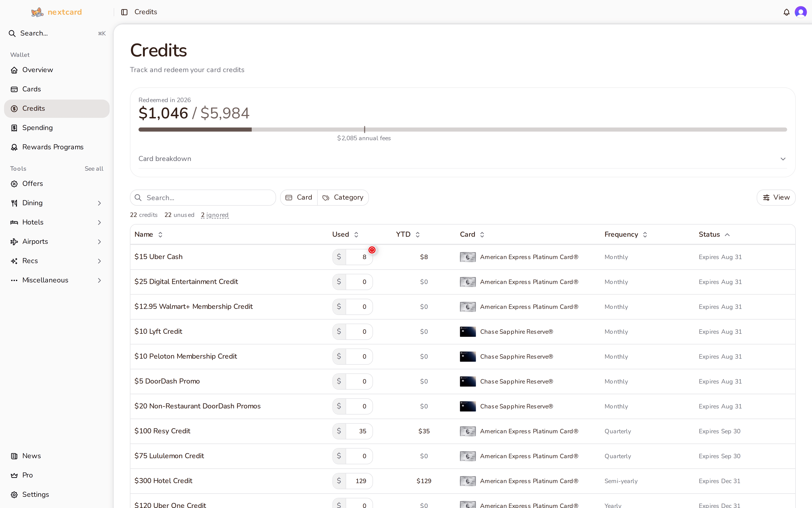This screenshot has width=812, height=508.
Task: Expand the Airports submenu chevron
Action: pos(99,242)
